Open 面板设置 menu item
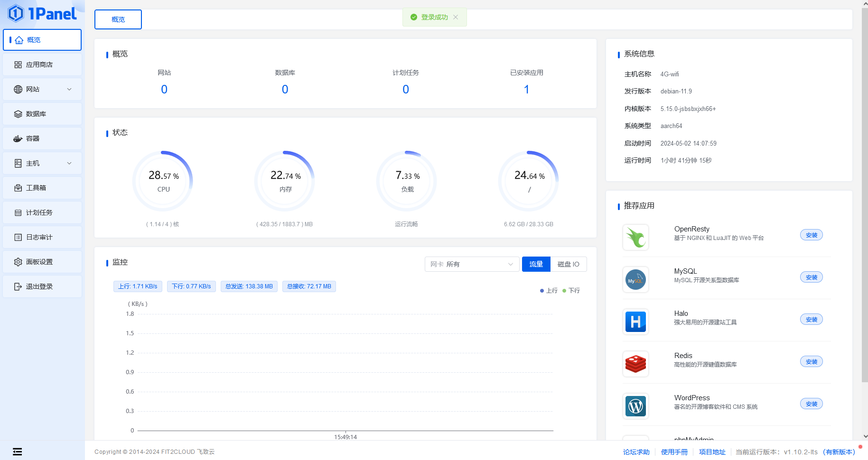Viewport: 868px width, 460px height. (42, 262)
